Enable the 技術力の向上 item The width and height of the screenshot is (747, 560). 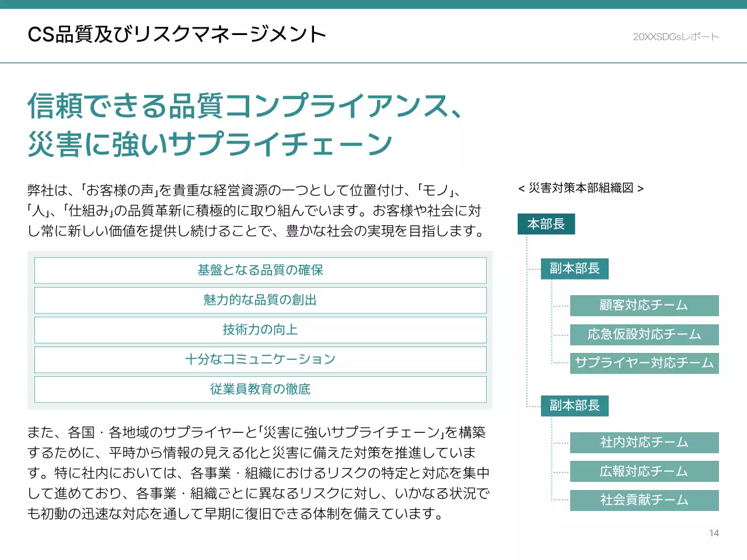(x=260, y=330)
